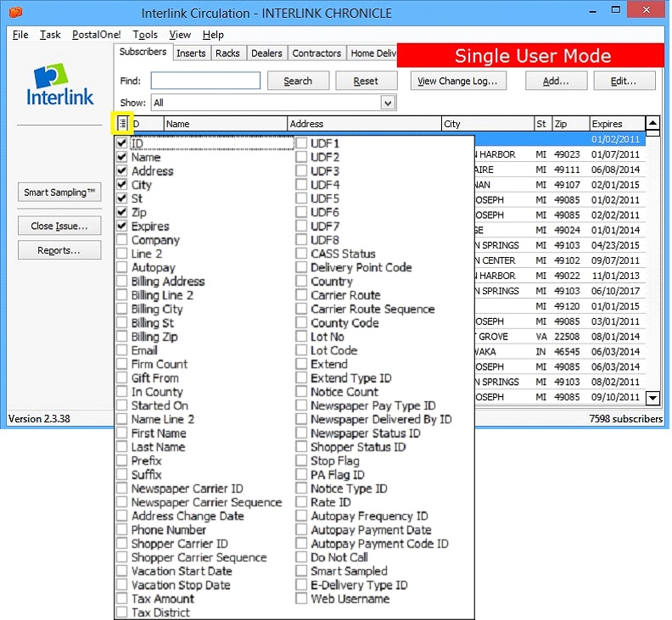Check the Lot No checkbox
This screenshot has width=672, height=620.
301,337
